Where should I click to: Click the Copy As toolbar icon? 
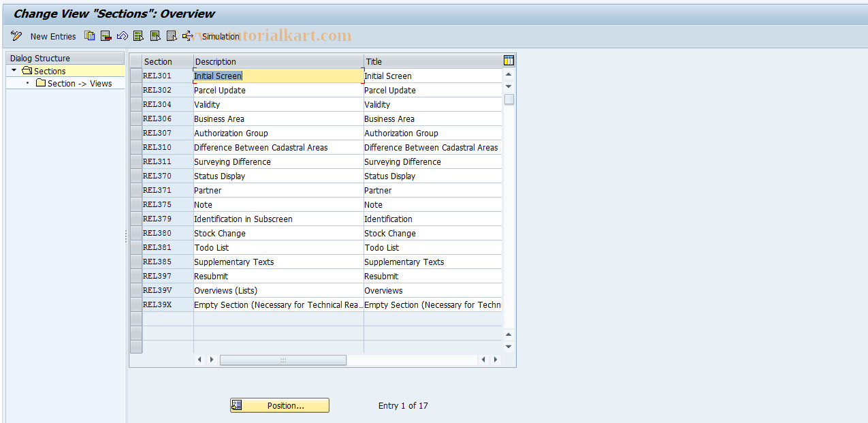[x=90, y=36]
